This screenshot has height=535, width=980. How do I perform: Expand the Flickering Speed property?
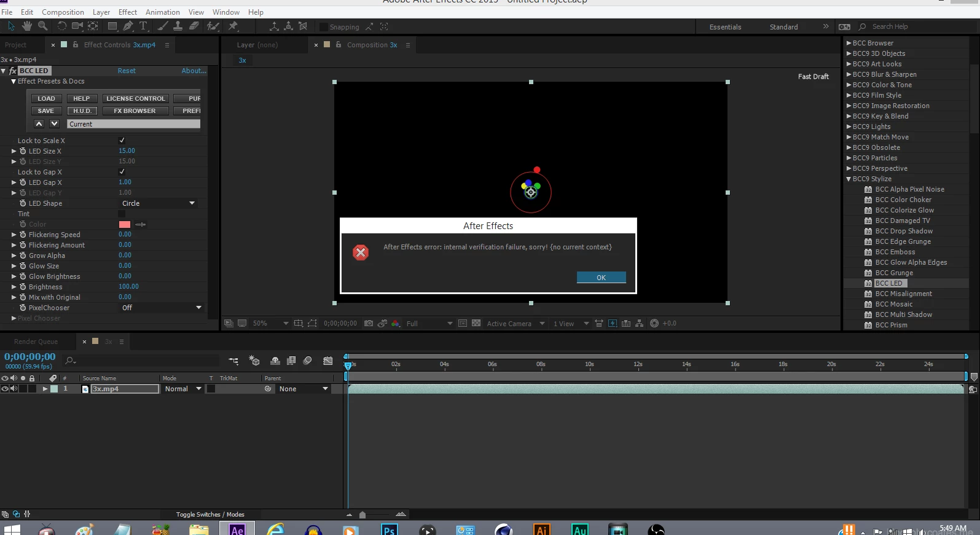coord(14,235)
